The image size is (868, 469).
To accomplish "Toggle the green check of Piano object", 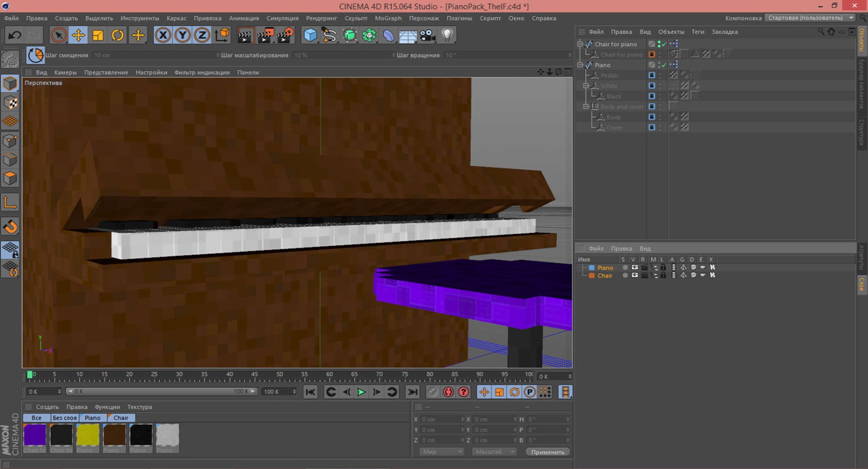I will pos(664,65).
